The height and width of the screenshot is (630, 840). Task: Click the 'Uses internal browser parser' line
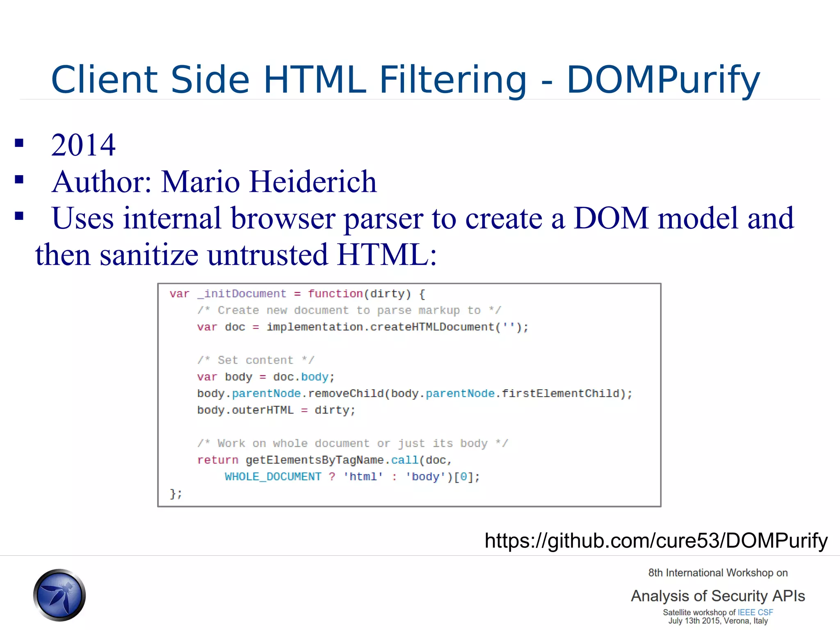[x=422, y=219]
